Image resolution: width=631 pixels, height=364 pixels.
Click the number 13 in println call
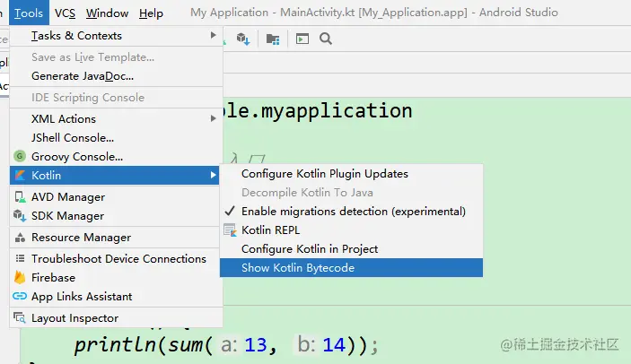click(x=256, y=345)
